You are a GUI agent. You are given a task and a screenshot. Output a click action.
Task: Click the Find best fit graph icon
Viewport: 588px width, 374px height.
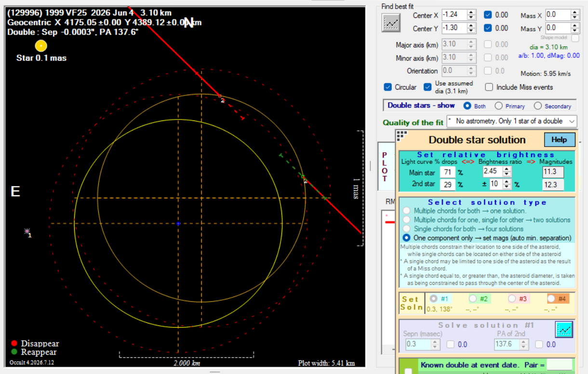coord(391,23)
